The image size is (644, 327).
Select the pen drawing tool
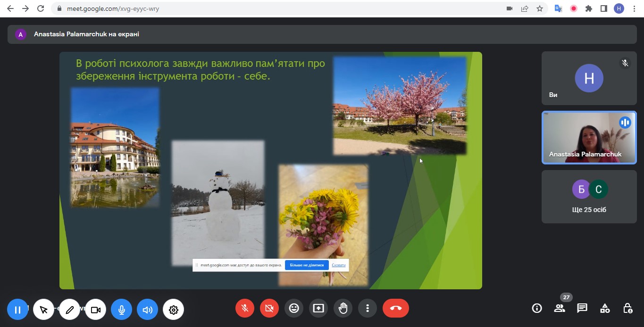tap(70, 310)
